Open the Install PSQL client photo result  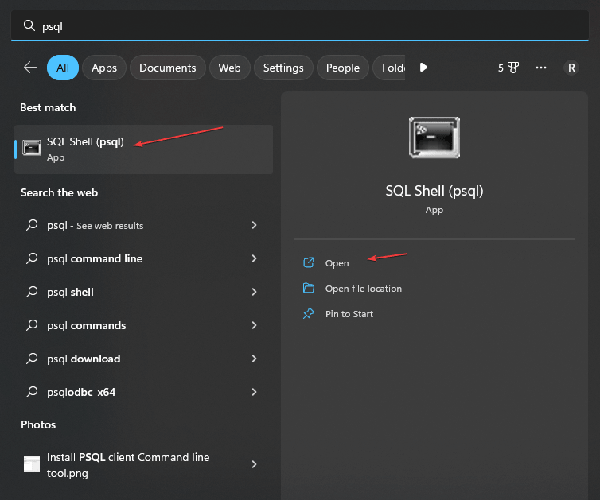click(x=128, y=464)
